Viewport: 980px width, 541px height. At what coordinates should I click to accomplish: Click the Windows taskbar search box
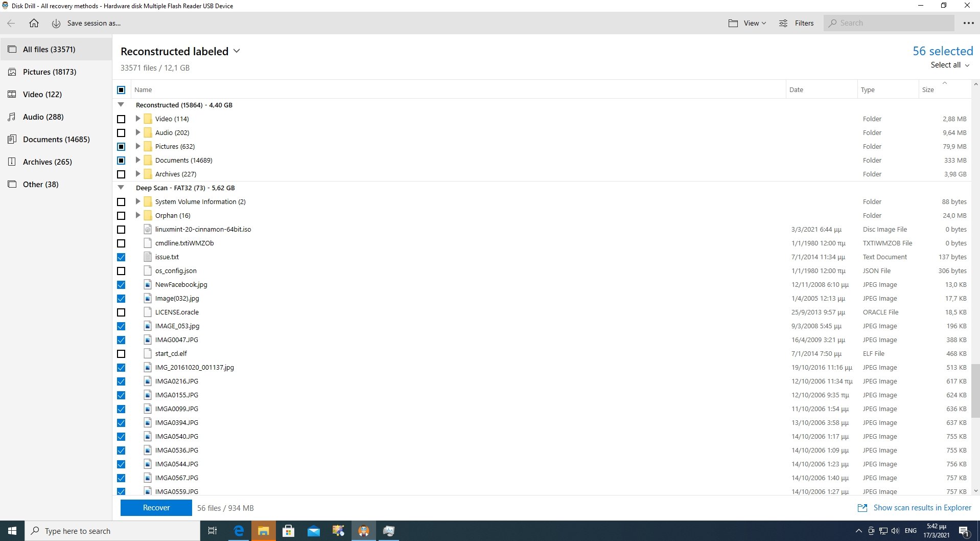pos(112,531)
